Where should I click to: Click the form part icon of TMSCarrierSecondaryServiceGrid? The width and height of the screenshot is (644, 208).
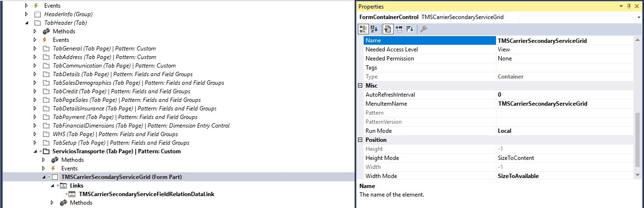coord(55,177)
